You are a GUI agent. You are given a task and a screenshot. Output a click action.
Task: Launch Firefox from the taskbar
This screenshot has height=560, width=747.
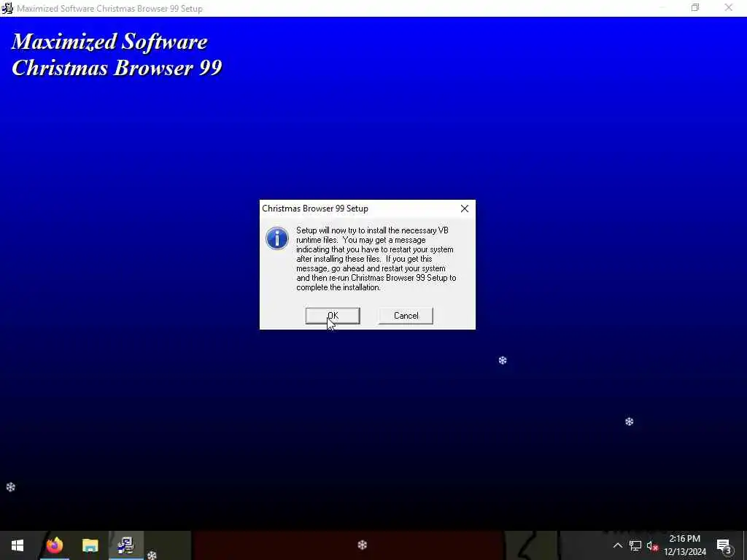click(x=54, y=545)
